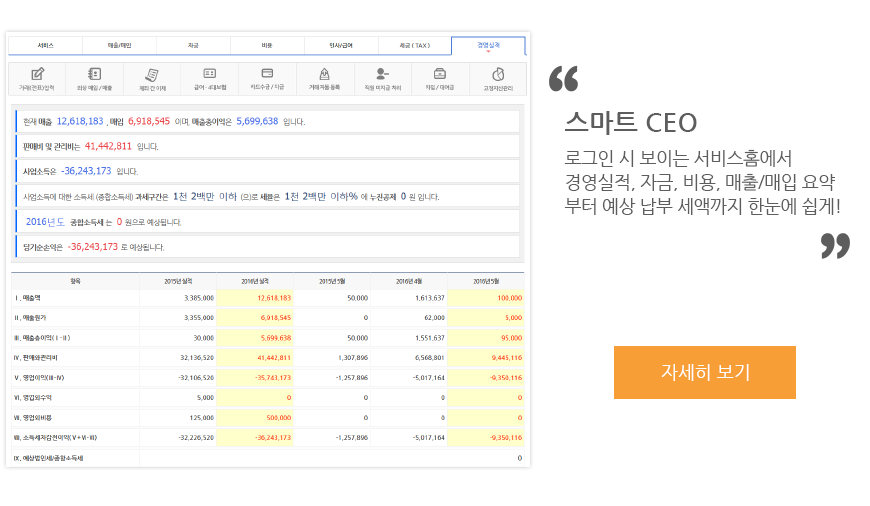Click the blue -36,243,173 business income value
870x506 pixels.
point(86,171)
